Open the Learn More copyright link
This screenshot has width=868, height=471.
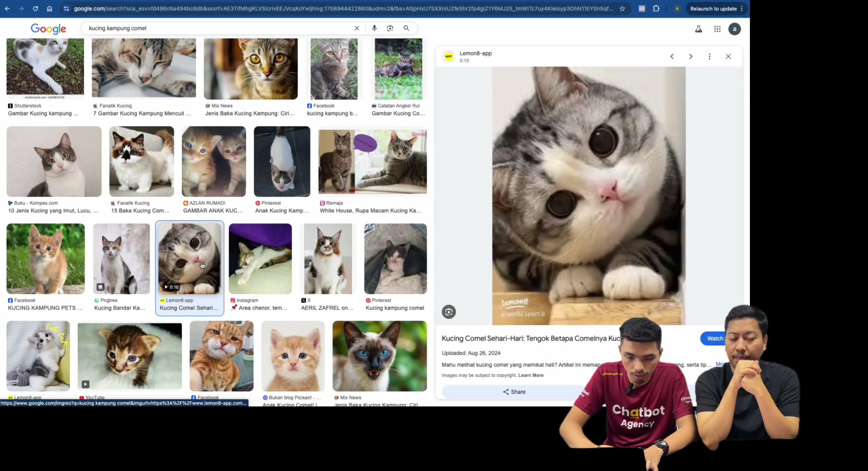tap(531, 375)
